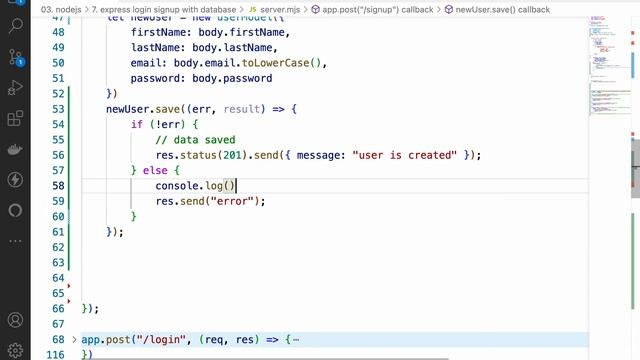Click the res.send("error") statement
640x360 pixels.
point(210,201)
